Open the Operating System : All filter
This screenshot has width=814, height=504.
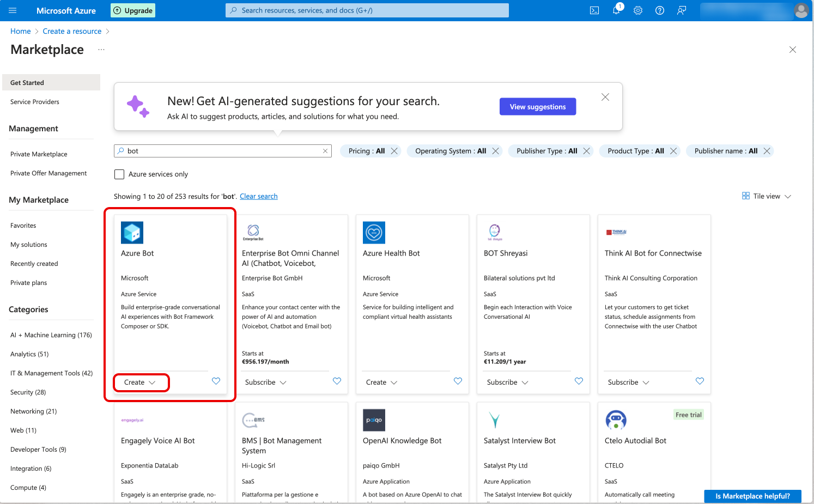(x=451, y=151)
